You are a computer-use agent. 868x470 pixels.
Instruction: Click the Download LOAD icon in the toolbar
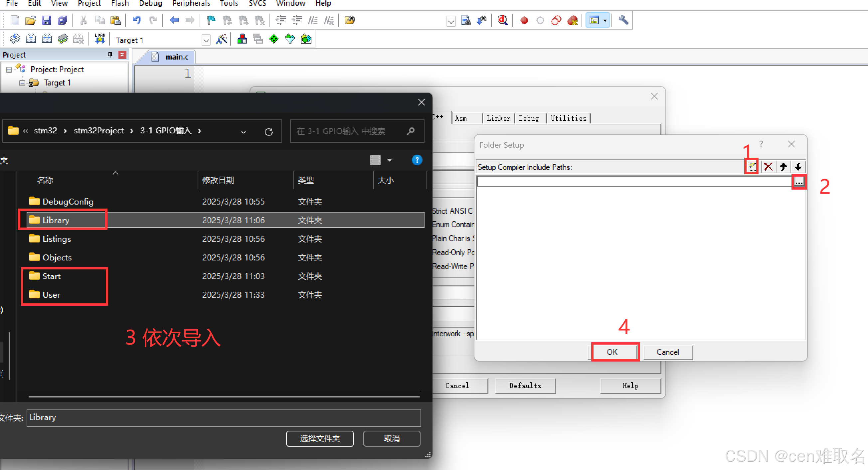(x=100, y=39)
